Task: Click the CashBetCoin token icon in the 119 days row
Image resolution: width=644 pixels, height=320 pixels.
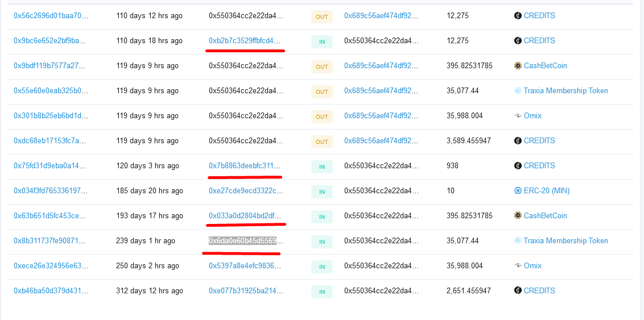Action: [x=518, y=65]
